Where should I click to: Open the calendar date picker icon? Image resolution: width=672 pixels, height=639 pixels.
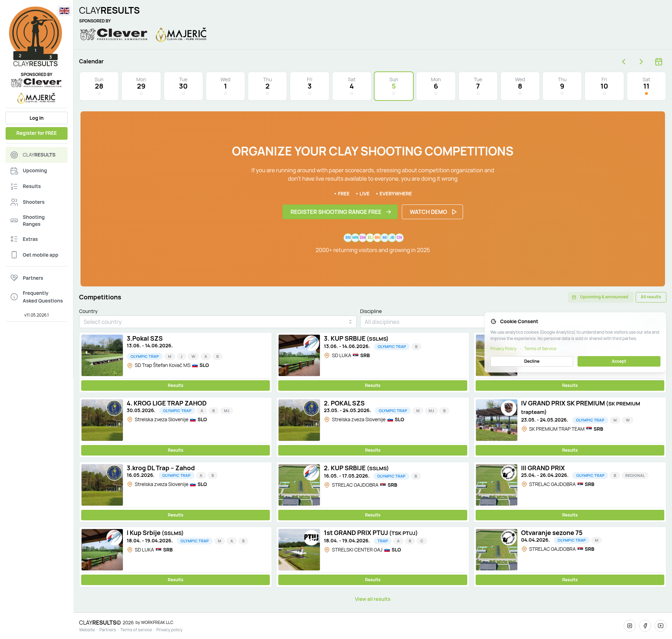pos(659,62)
